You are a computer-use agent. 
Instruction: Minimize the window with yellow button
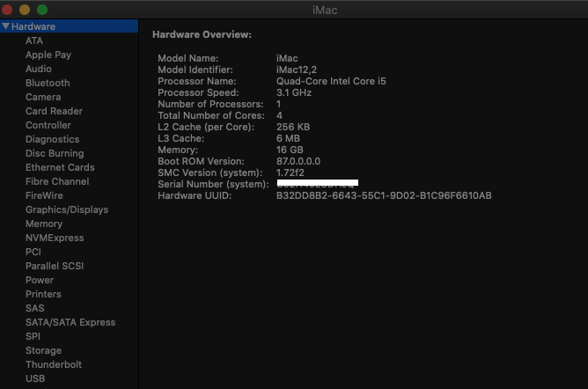25,10
